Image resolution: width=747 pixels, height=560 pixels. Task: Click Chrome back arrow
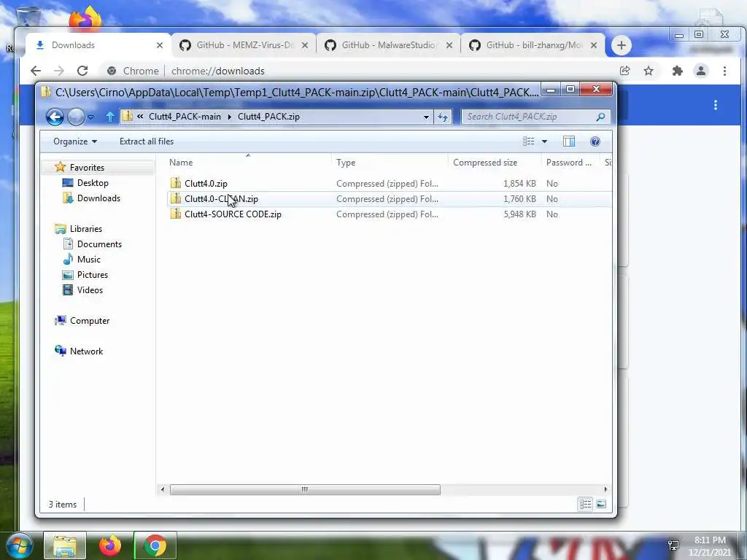(x=36, y=71)
